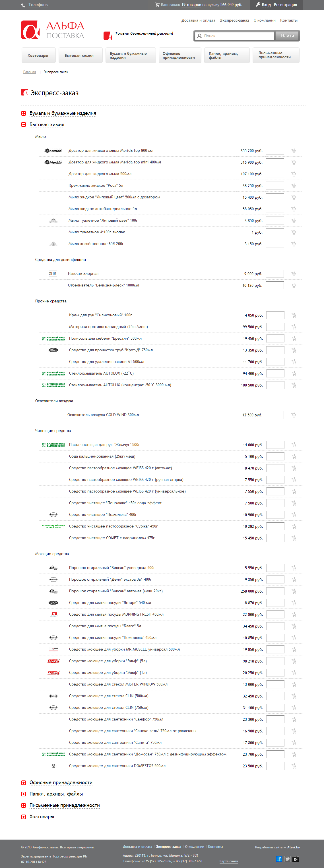Click quantity field for Мыло туалетное 4*100г экопак
324x868 pixels.
pyautogui.click(x=275, y=232)
